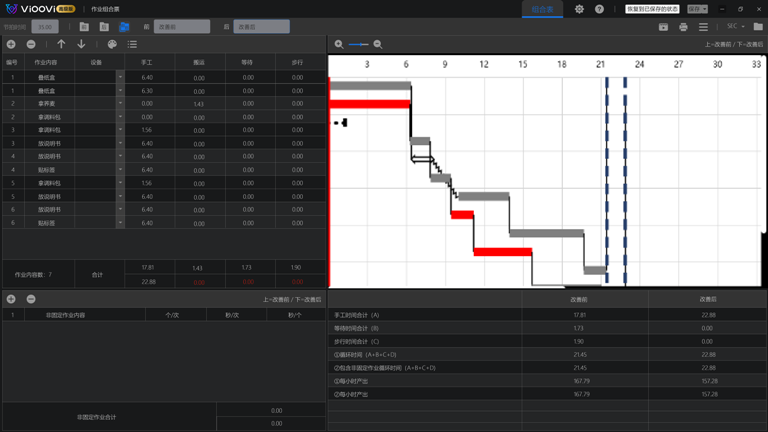The image size is (768, 432).
Task: Open settings gear in title bar
Action: pos(579,9)
